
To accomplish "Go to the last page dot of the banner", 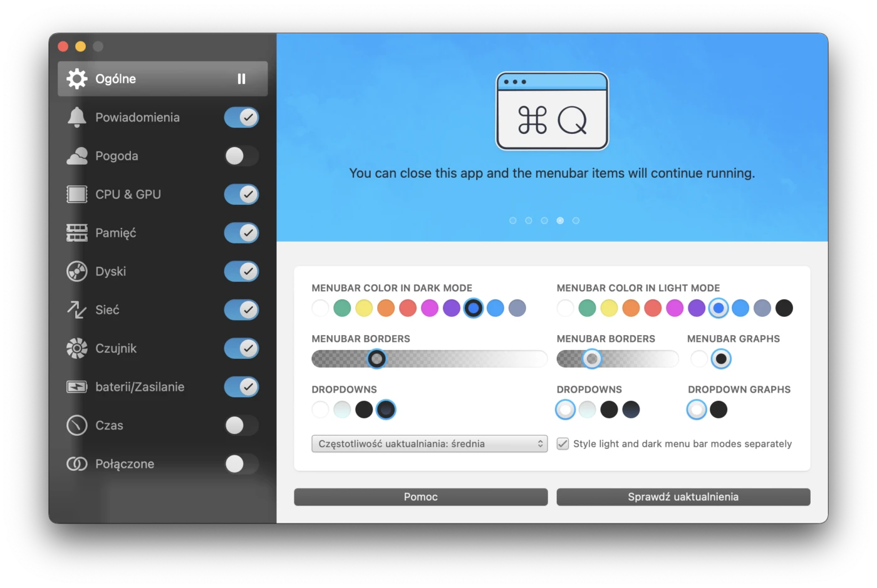I will coord(576,220).
